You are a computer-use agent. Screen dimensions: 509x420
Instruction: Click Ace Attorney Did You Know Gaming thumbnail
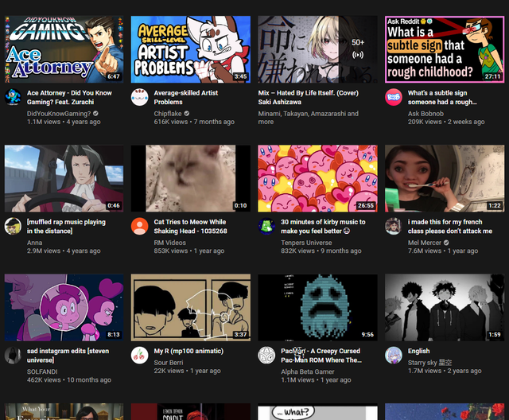coord(64,49)
